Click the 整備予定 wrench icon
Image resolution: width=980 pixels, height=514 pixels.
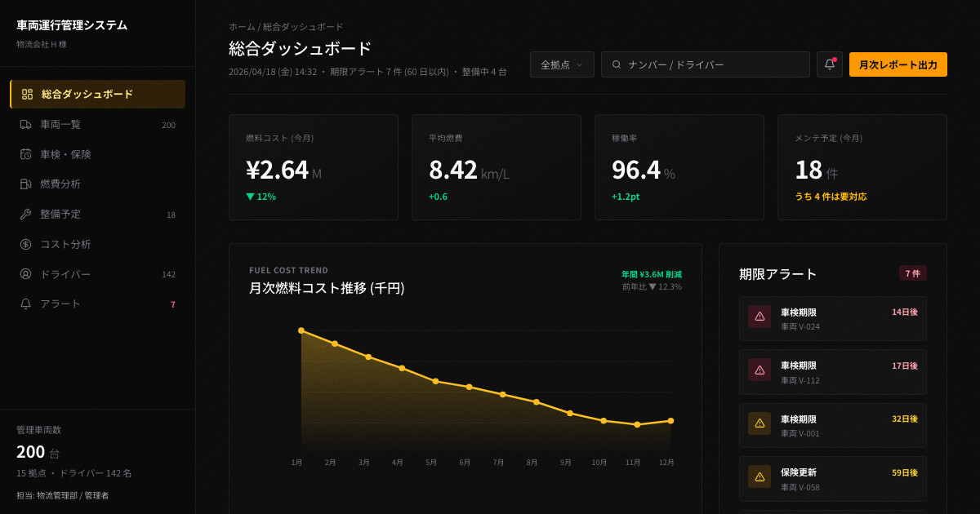(27, 214)
